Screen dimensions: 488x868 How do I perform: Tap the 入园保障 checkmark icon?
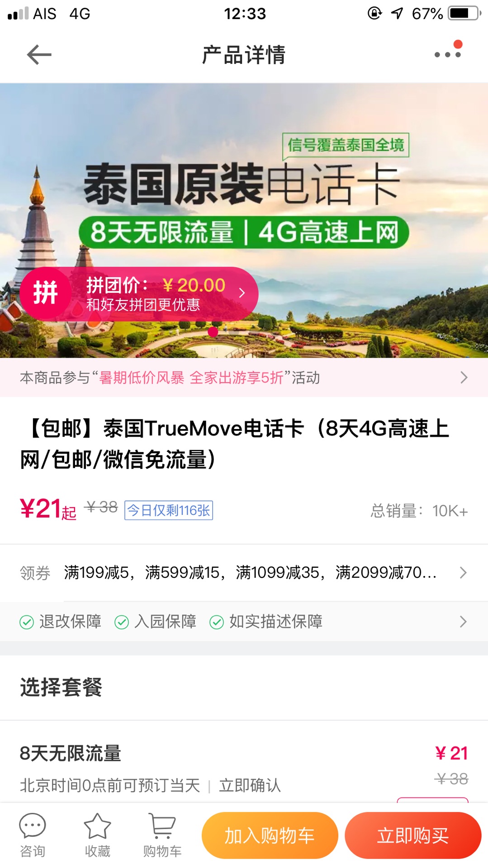122,622
